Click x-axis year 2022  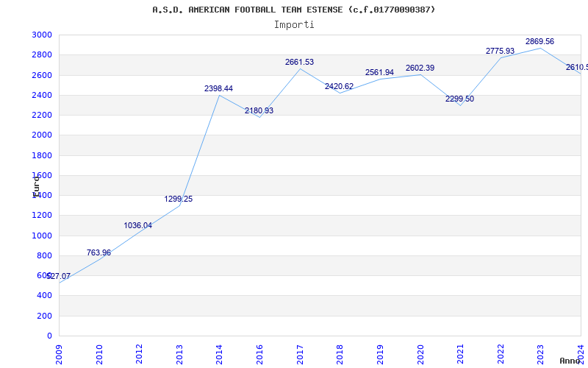tap(501, 354)
